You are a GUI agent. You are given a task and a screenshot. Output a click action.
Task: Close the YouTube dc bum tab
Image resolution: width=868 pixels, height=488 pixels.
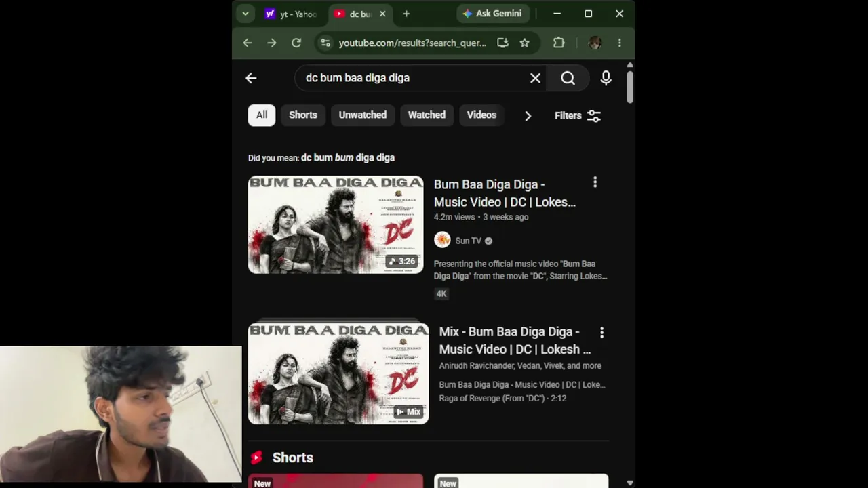click(382, 14)
